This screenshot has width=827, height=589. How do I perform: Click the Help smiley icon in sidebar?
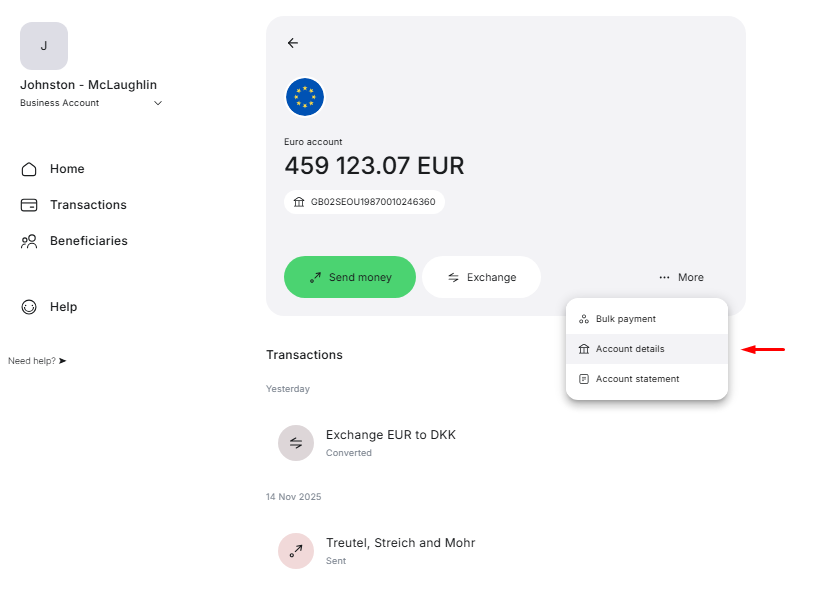(29, 307)
